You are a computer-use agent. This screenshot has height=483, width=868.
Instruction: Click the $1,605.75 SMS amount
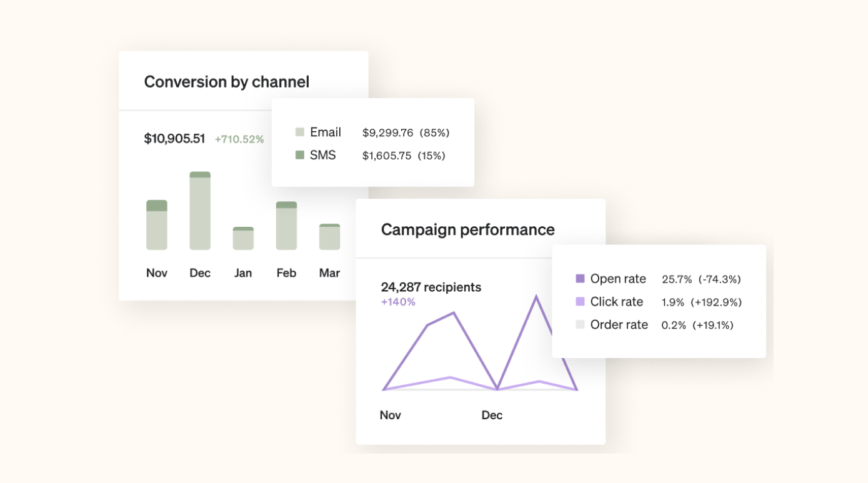[387, 156]
